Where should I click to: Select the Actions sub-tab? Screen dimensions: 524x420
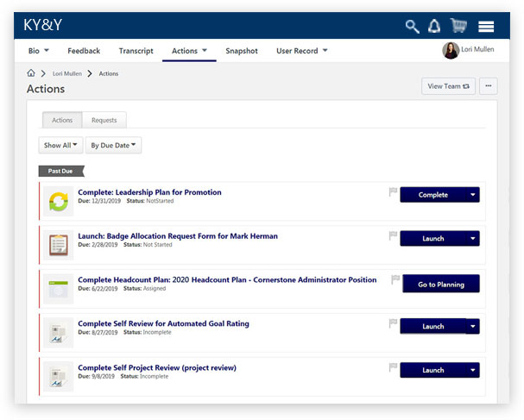62,120
